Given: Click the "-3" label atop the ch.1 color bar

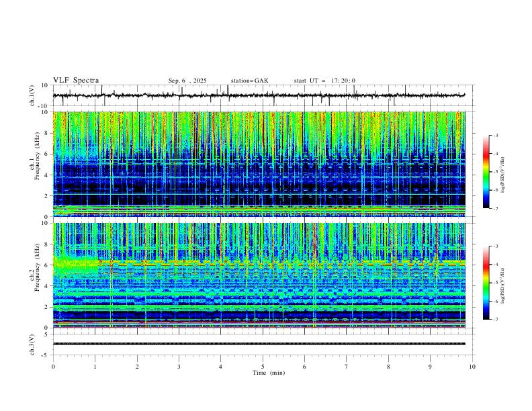Looking at the screenshot, I should point(495,135).
